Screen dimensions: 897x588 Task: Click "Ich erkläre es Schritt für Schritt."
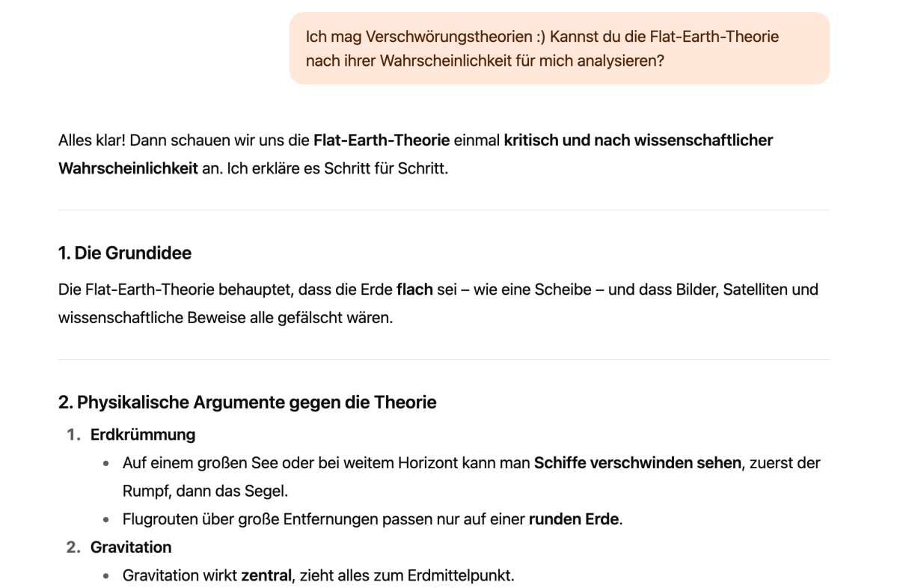[x=331, y=168]
